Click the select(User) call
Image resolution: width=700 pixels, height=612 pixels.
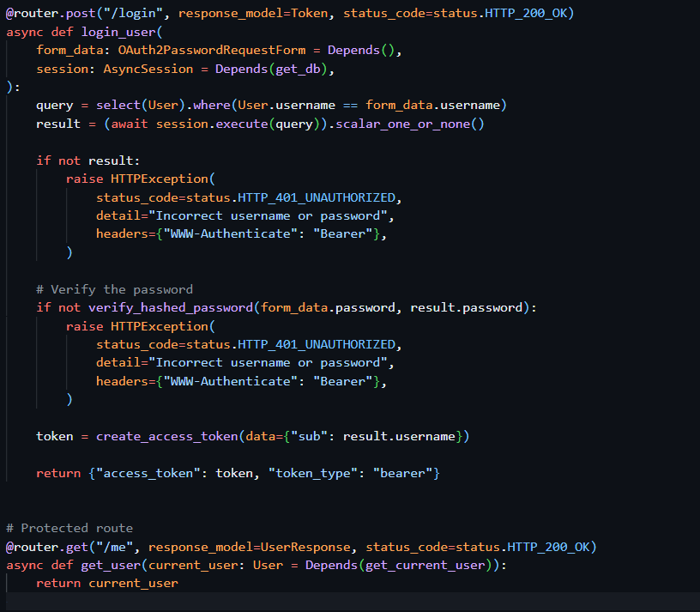tap(141, 106)
